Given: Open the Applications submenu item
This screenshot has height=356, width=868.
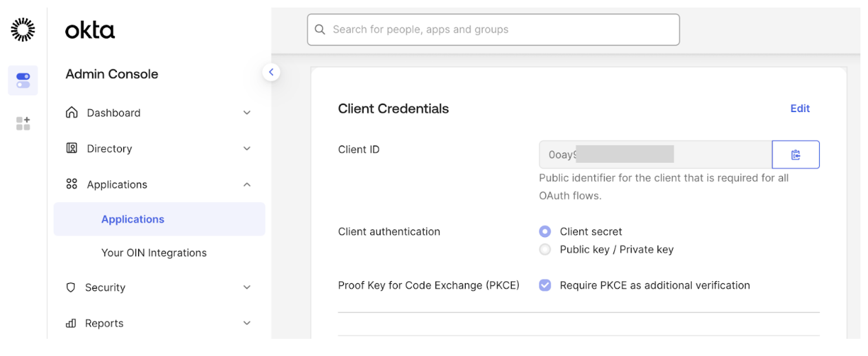Looking at the screenshot, I should [x=133, y=219].
